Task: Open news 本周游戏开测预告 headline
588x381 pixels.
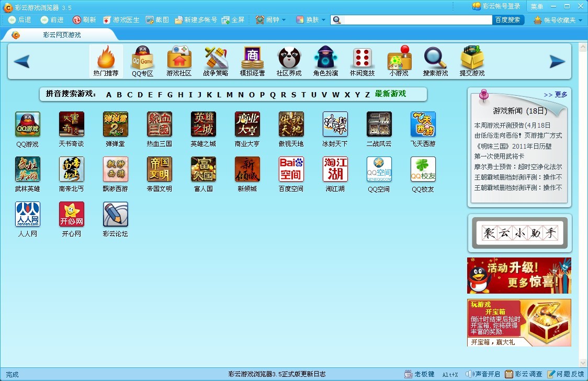Action: click(x=512, y=125)
